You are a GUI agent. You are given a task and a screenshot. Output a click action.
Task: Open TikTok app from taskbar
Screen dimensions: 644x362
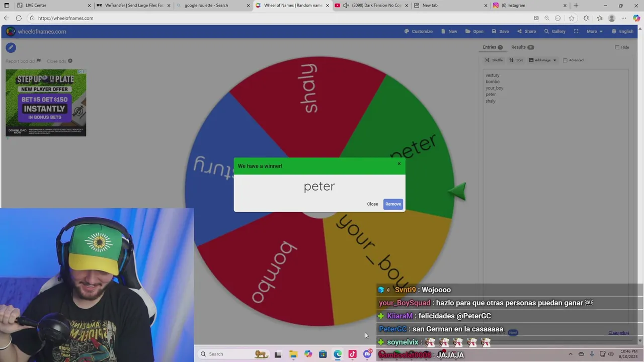click(x=352, y=354)
